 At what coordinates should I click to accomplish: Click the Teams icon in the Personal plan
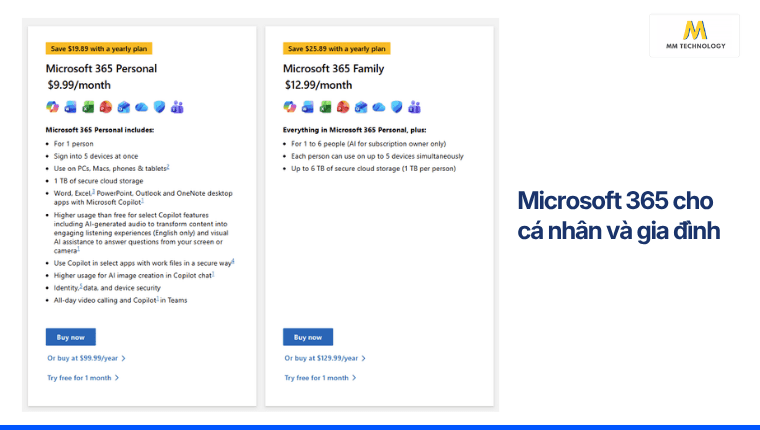[177, 107]
